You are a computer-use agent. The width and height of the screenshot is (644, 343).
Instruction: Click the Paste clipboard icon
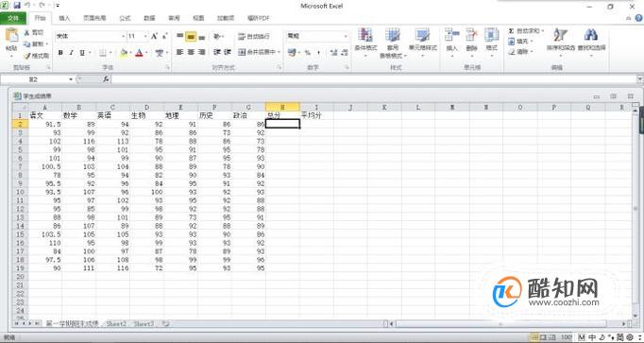[x=11, y=36]
